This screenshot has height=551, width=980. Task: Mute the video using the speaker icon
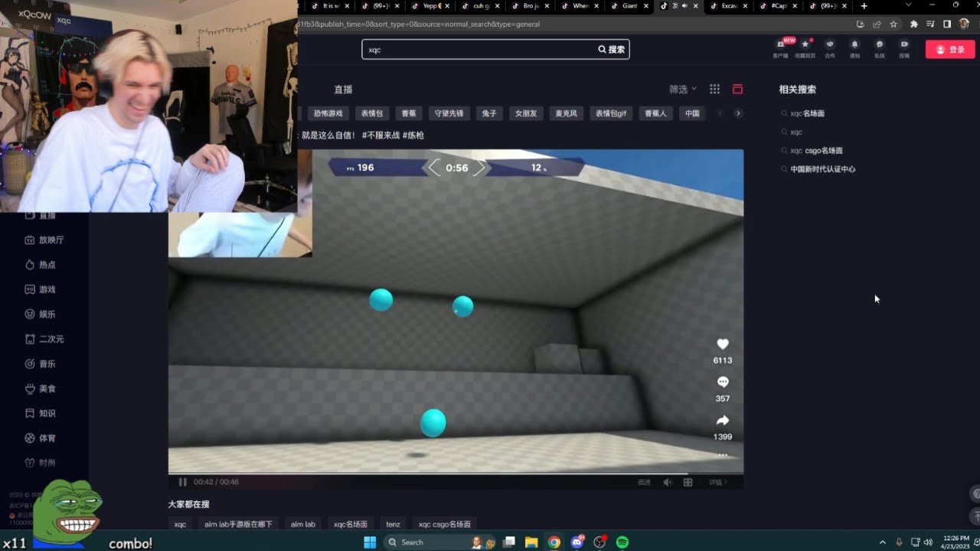[x=667, y=482]
